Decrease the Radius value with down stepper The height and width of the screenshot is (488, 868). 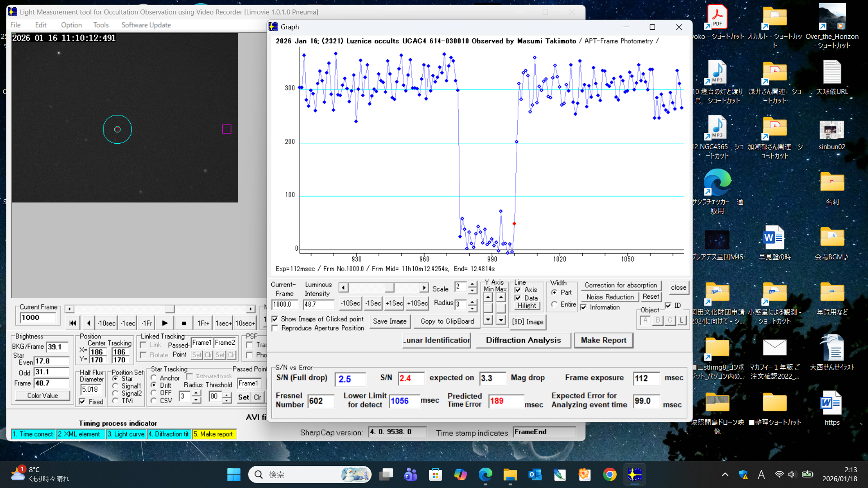(472, 309)
